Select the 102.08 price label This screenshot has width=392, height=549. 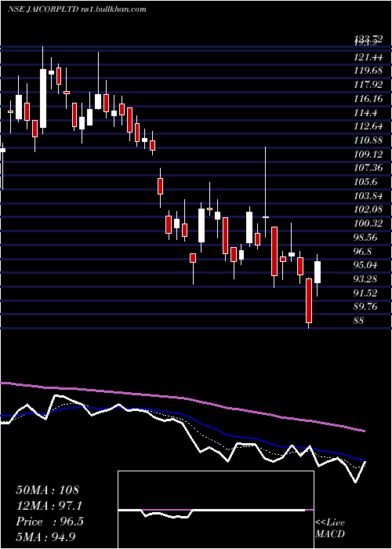[x=368, y=209]
